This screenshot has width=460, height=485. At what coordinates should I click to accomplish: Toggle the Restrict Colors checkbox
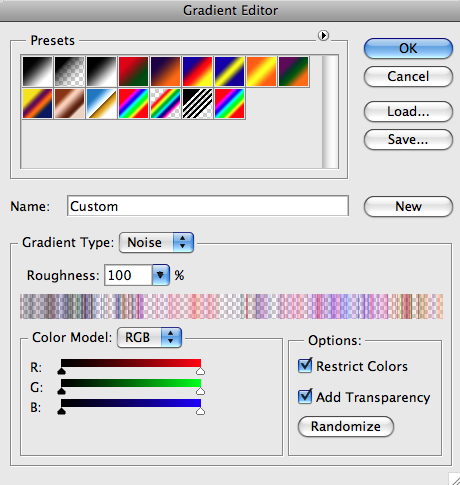305,366
